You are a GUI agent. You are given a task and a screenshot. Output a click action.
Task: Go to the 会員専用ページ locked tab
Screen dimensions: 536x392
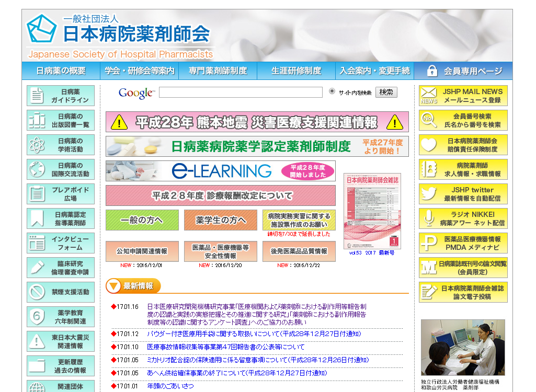tap(465, 71)
